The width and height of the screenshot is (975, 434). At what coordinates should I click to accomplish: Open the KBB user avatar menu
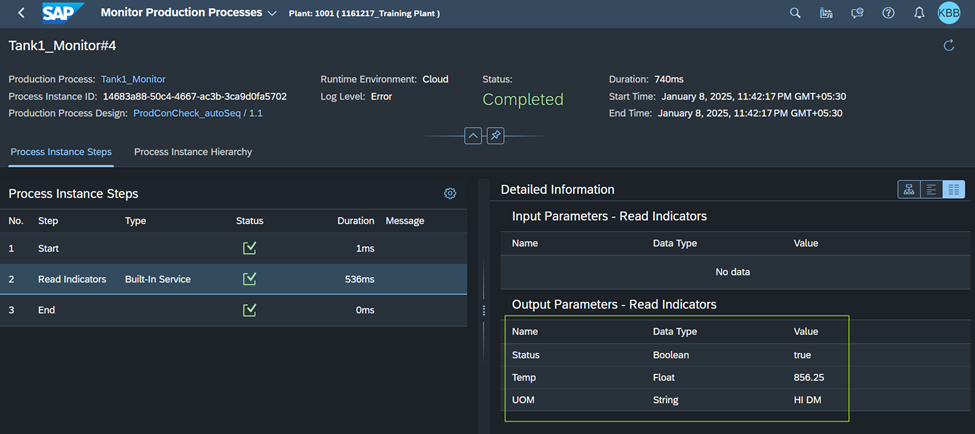(948, 14)
